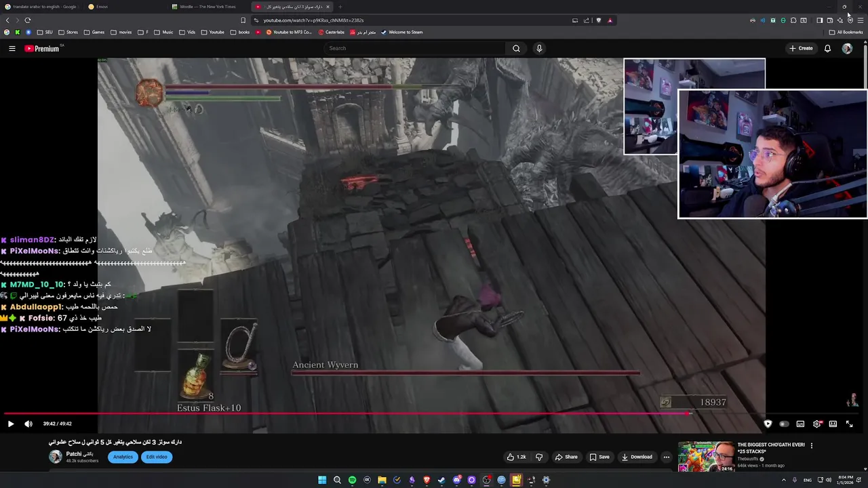Image resolution: width=868 pixels, height=488 pixels.
Task: Open options menu for Cho'Gath recommended video
Action: [x=811, y=445]
